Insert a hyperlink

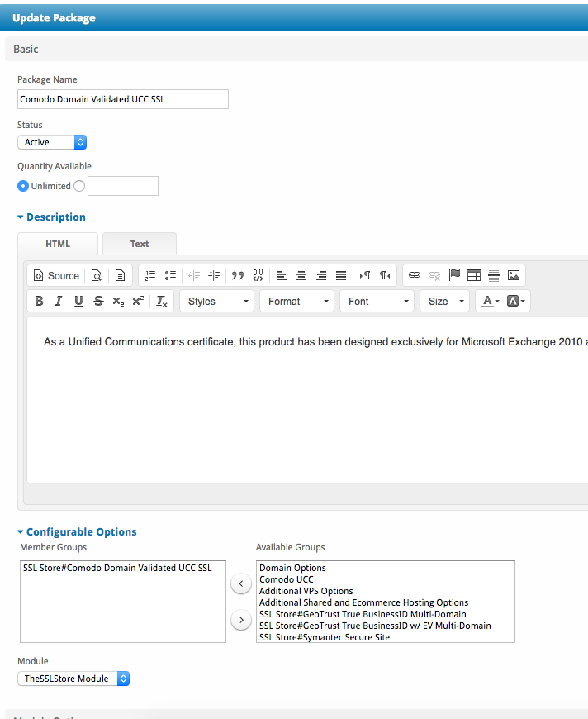(415, 275)
